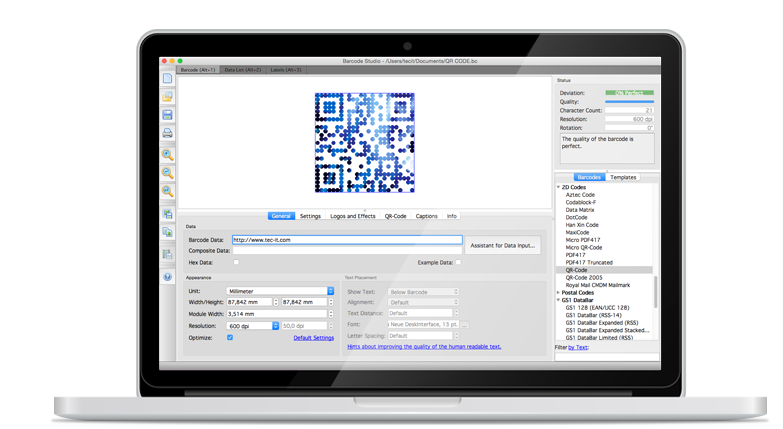Click the Save floppy disk icon
The width and height of the screenshot is (783, 429).
point(167,115)
